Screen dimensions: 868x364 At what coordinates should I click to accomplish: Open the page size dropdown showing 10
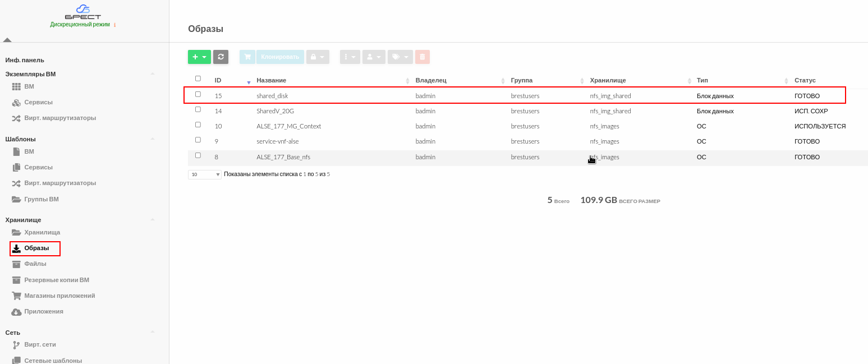click(x=205, y=174)
